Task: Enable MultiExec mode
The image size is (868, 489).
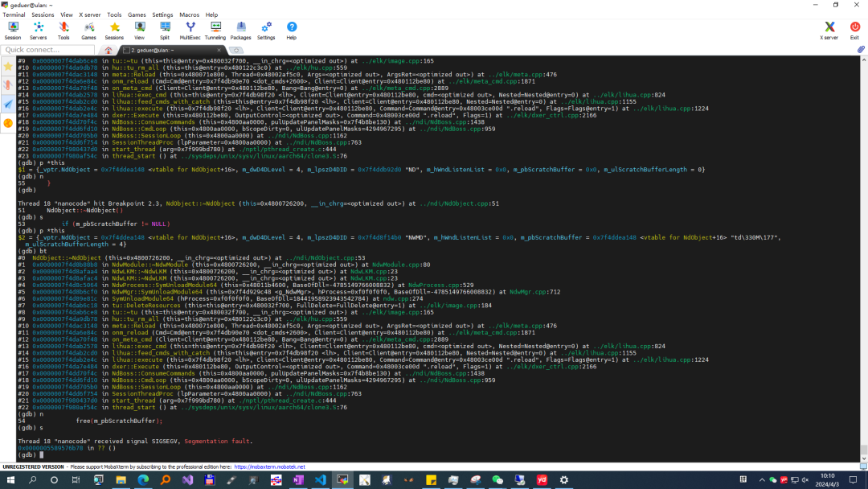Action: (190, 31)
